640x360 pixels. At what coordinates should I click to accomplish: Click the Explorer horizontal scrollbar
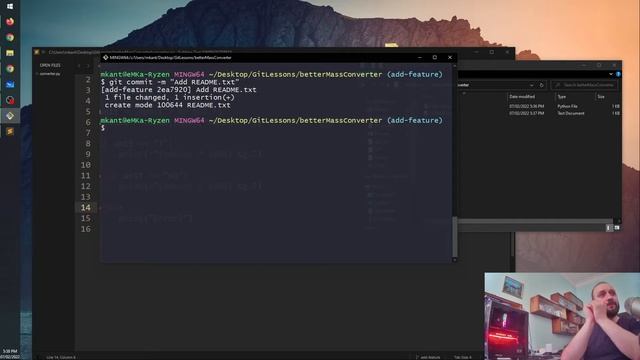coord(535,221)
